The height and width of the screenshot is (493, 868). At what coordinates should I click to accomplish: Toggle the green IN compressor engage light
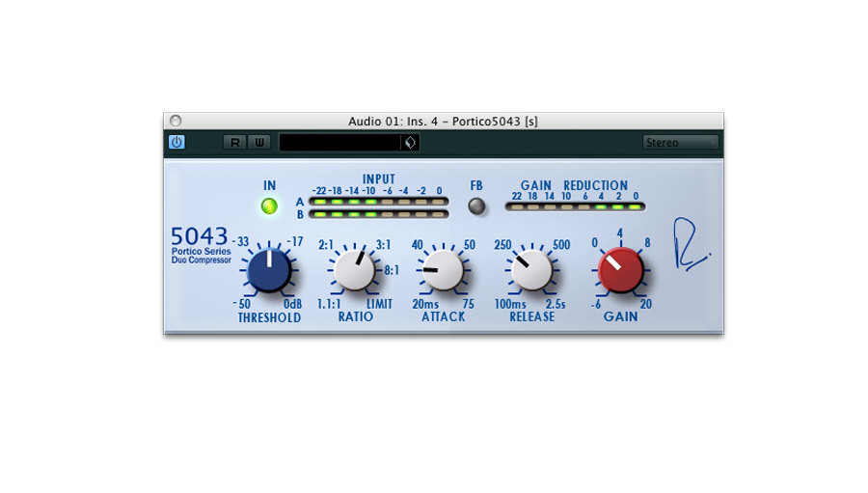click(270, 206)
